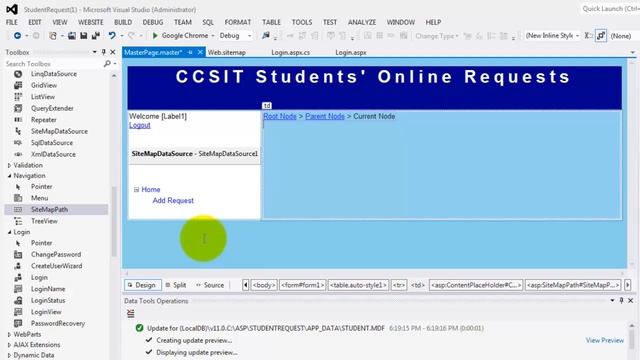Start debugging with the green play icon
This screenshot has height=360, width=640.
click(x=155, y=36)
